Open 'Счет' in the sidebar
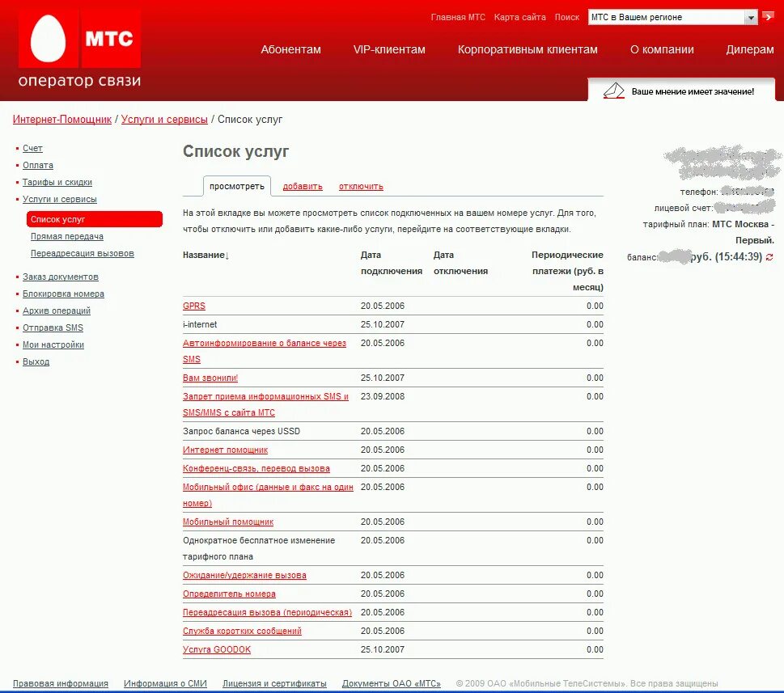This screenshot has width=784, height=693. point(32,149)
